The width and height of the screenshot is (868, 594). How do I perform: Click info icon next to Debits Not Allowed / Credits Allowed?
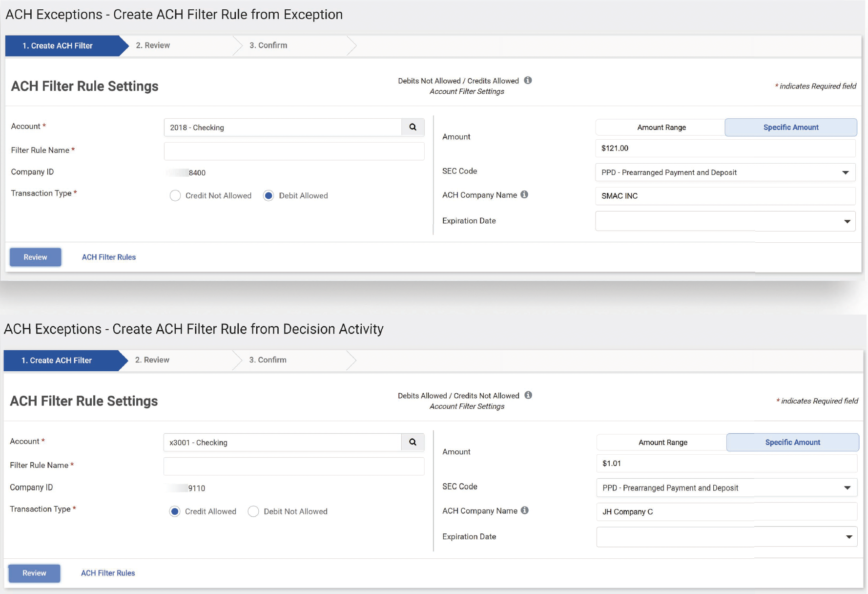(x=528, y=81)
